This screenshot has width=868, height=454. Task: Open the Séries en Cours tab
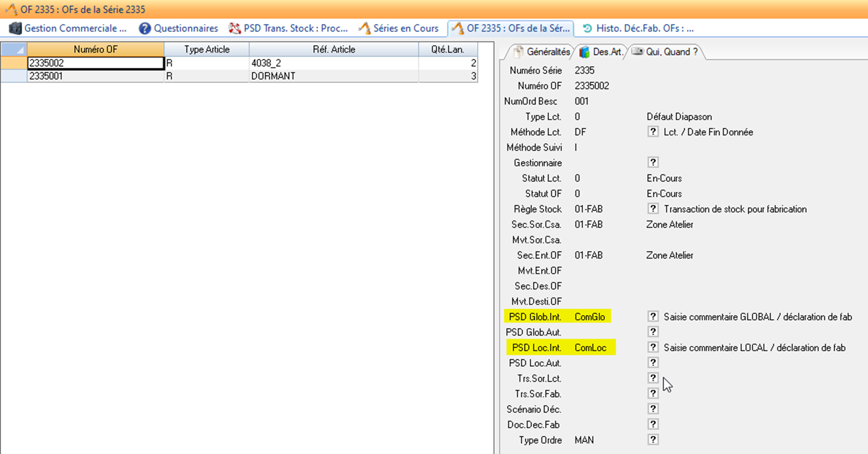point(398,29)
